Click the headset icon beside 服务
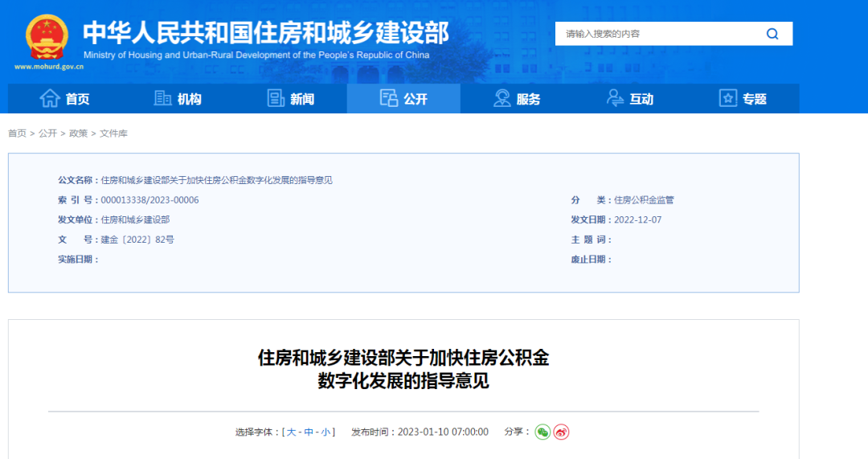 (502, 99)
